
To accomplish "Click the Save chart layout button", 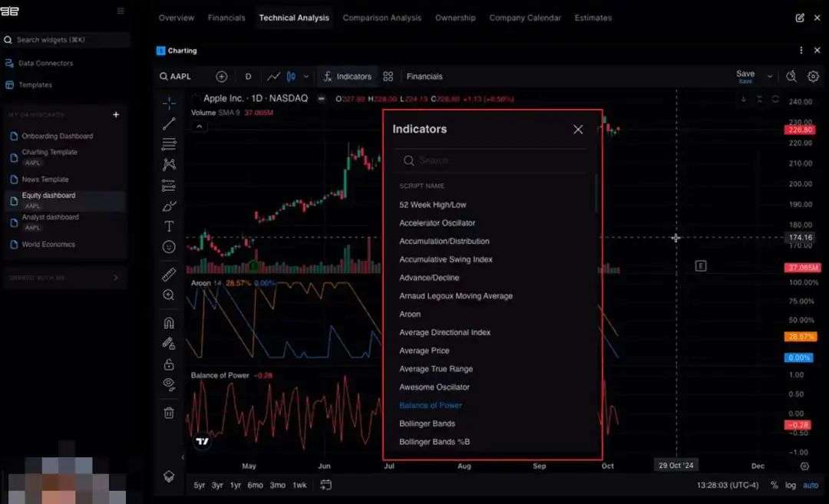I will pos(745,76).
